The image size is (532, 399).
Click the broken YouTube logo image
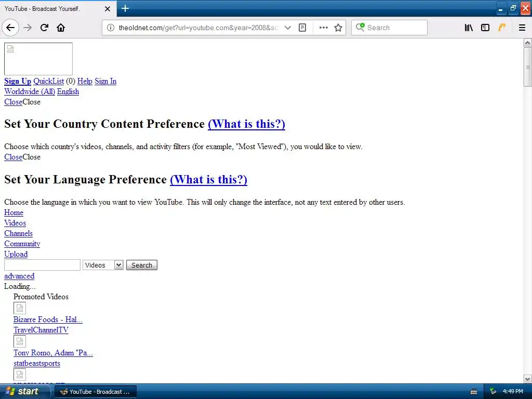[x=38, y=59]
